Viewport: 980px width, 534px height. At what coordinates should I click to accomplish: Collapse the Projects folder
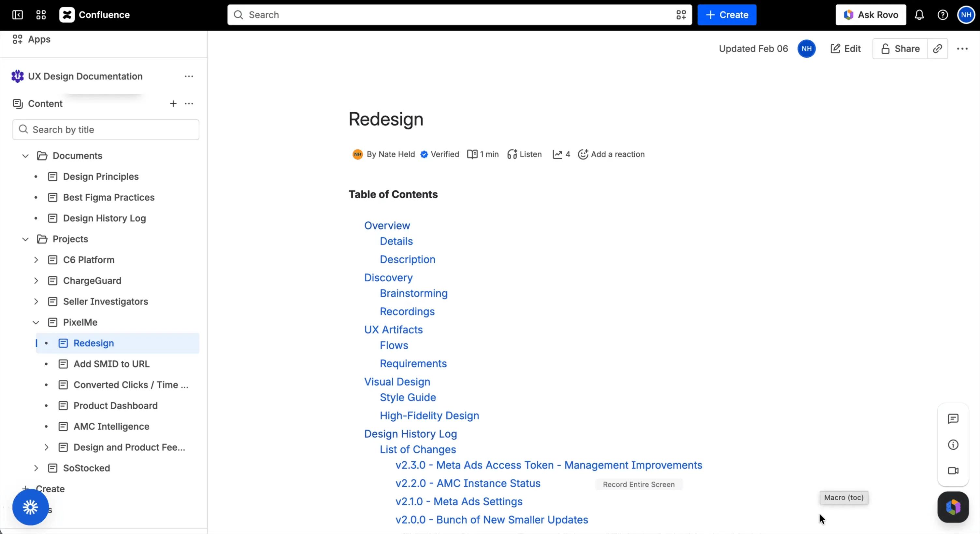click(25, 239)
